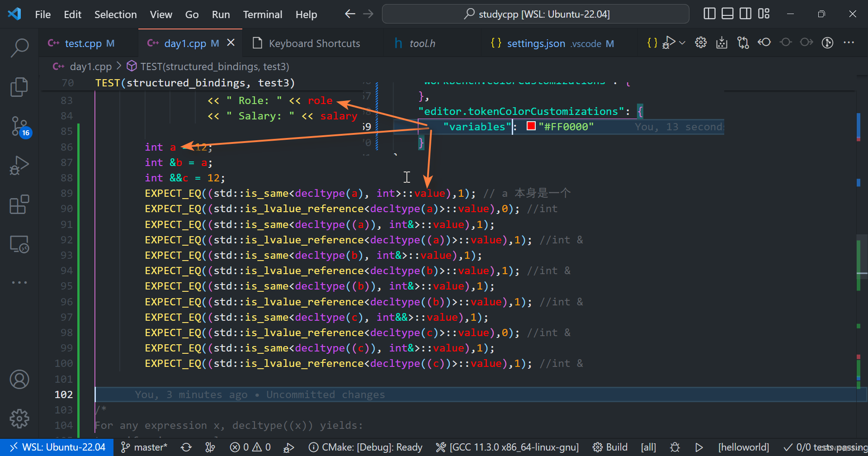868x456 pixels.
Task: Open More Actions ellipsis in editor toolbar
Action: tap(849, 43)
